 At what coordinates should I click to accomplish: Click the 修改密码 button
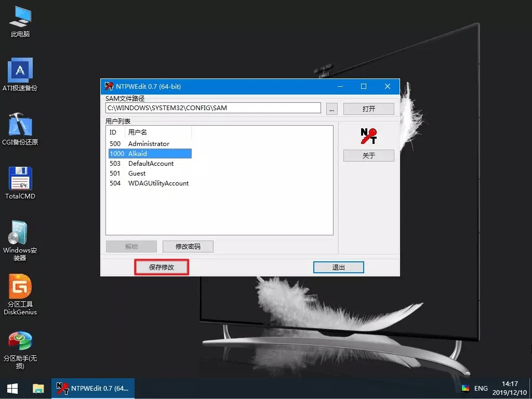(188, 246)
